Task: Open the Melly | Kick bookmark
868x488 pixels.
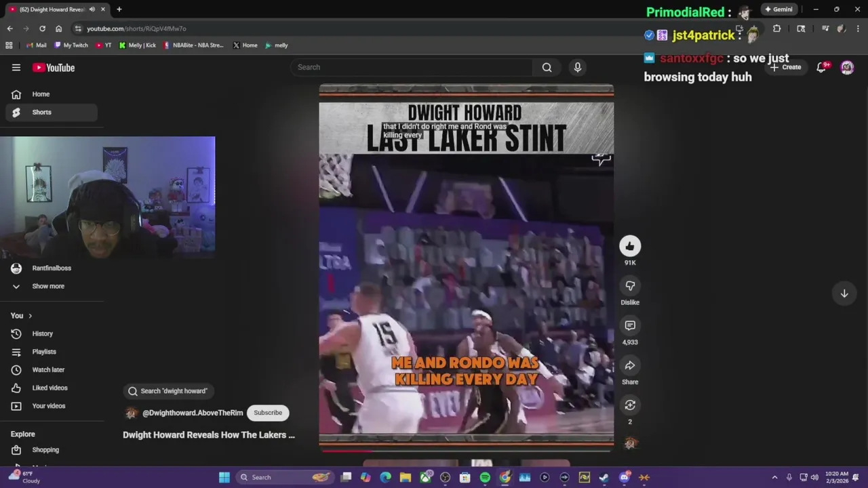Action: coord(137,45)
